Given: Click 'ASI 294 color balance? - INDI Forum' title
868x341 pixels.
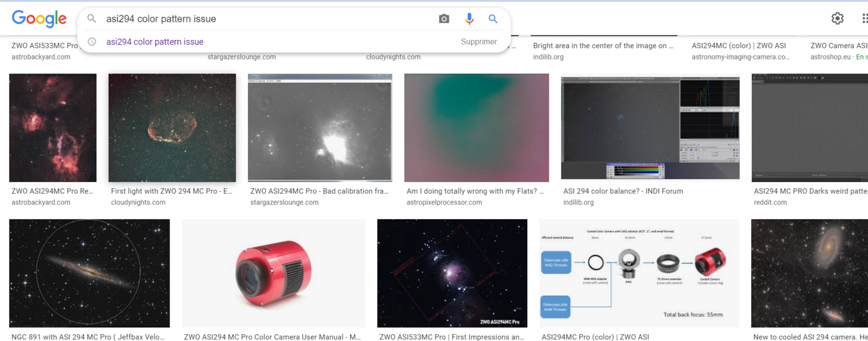Looking at the screenshot, I should point(623,191).
